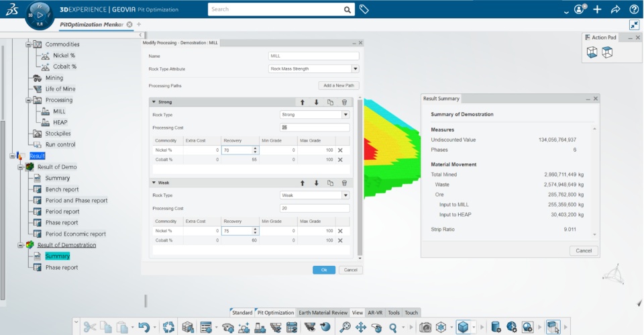Click the Update refresh arrows icon

[x=168, y=327]
